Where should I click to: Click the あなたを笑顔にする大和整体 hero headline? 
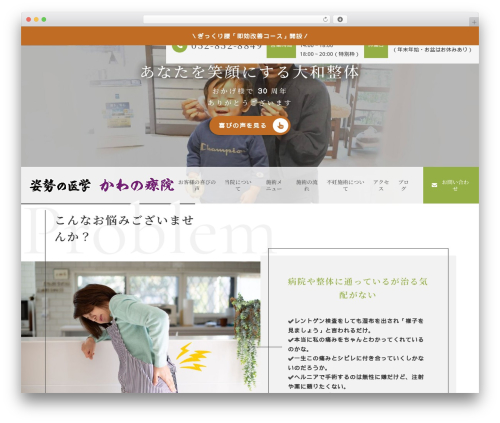250,72
